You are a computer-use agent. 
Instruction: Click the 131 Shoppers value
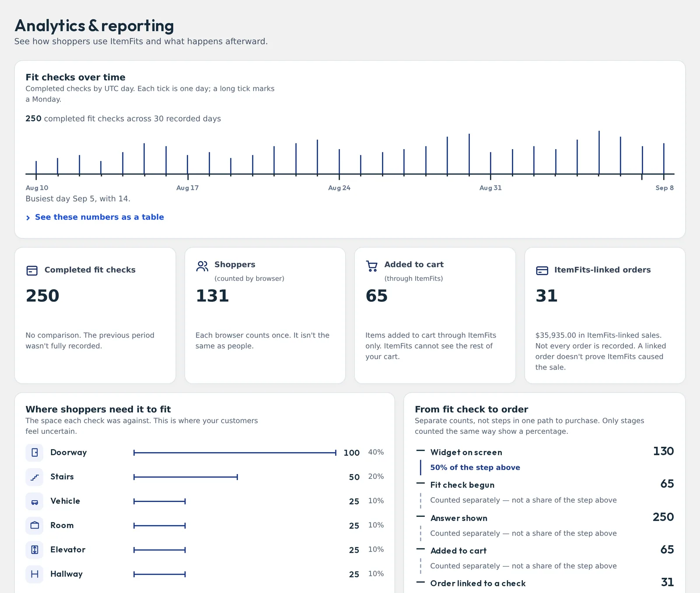click(212, 296)
